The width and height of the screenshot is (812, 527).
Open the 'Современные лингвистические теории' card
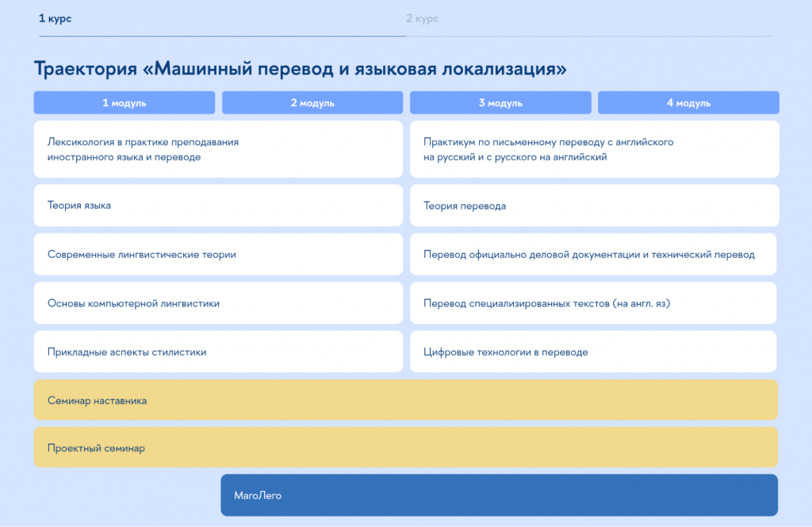coord(218,255)
